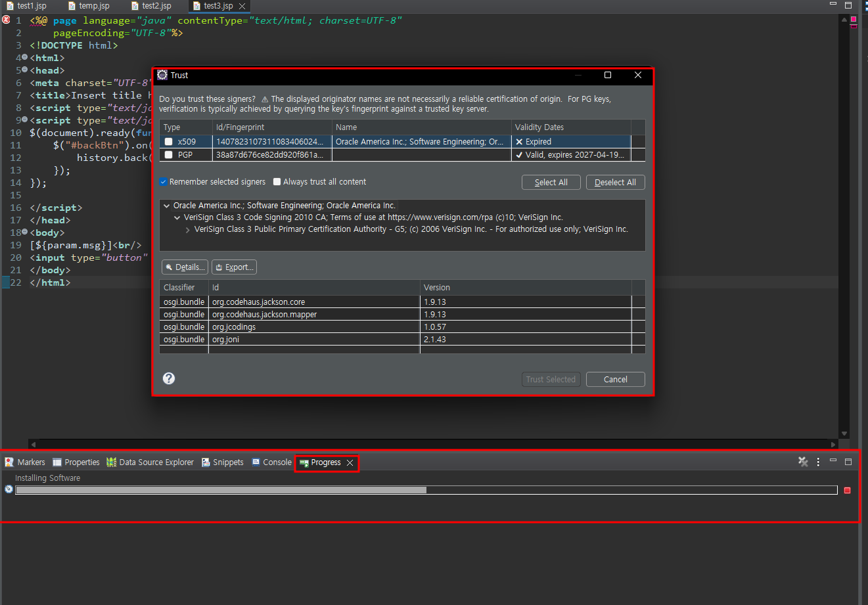Click the Validity Dates column header

coord(571,127)
